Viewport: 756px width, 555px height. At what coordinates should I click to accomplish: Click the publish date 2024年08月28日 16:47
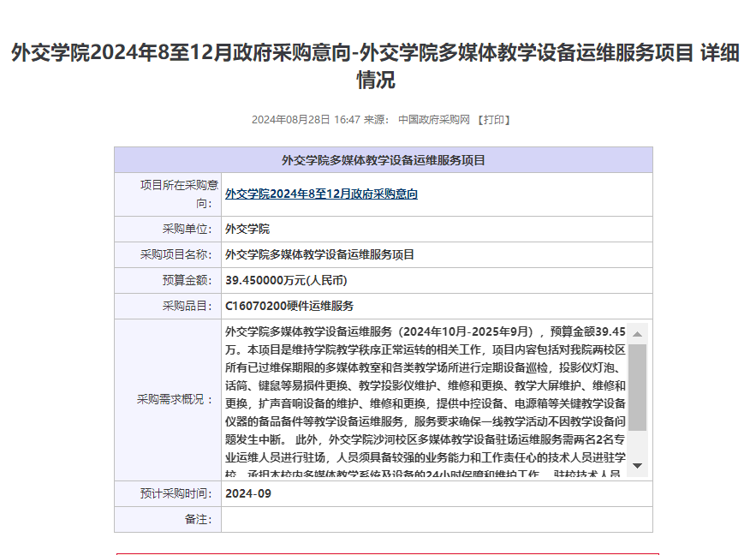[x=306, y=120]
